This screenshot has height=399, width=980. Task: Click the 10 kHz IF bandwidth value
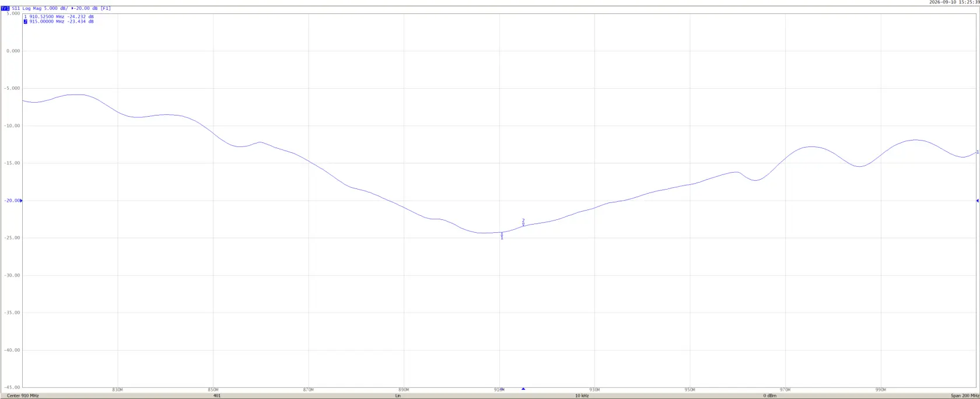point(582,396)
